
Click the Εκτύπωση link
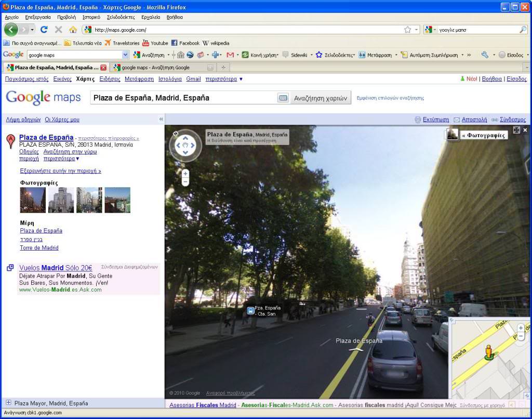click(x=436, y=120)
